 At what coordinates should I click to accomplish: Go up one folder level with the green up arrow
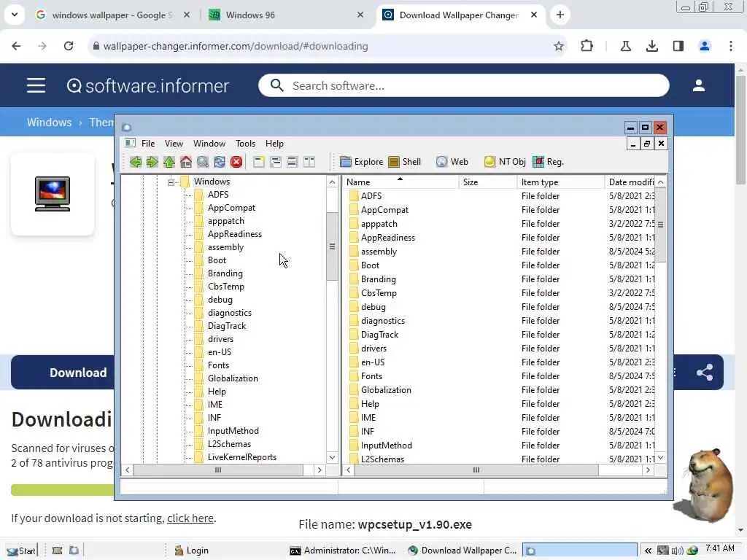pos(169,162)
